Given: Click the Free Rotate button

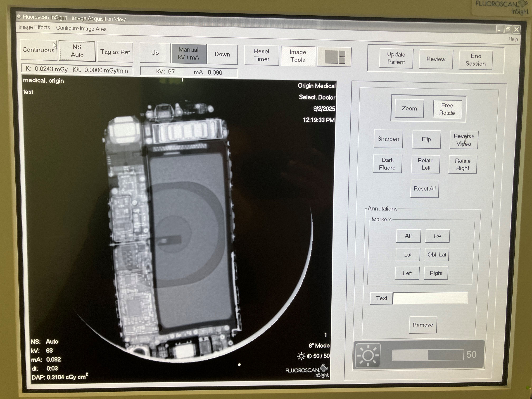Looking at the screenshot, I should tap(447, 109).
